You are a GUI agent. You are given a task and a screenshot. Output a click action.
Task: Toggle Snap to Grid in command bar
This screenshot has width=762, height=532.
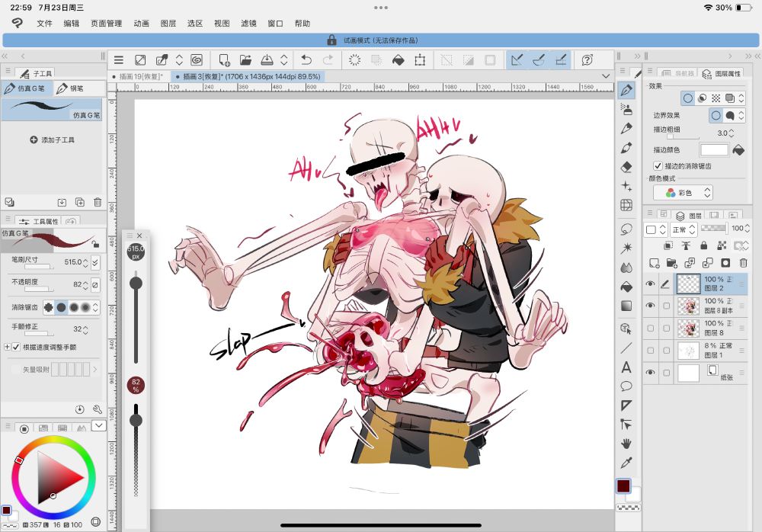[561, 59]
